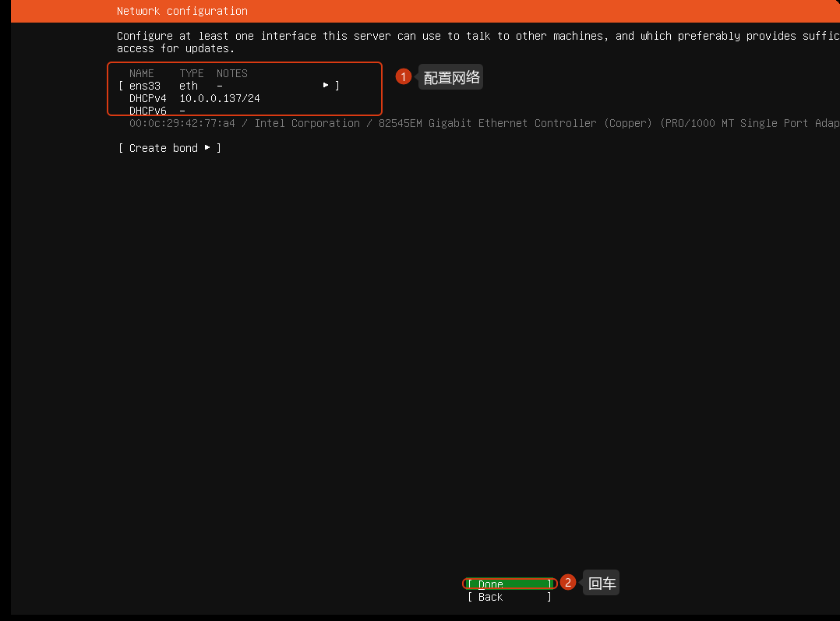Click the NAME column header

(142, 73)
